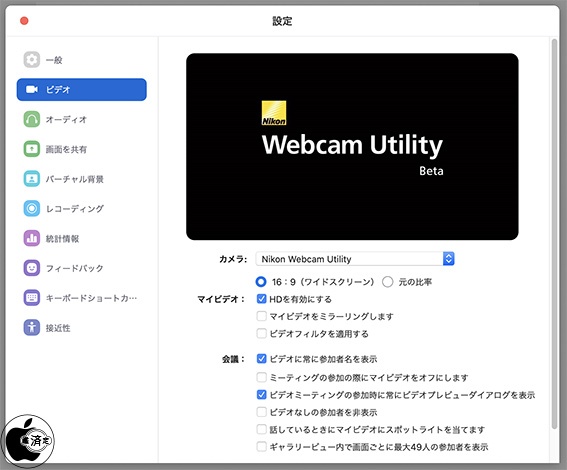This screenshot has width=567, height=470.
Task: Select the 元の比率 radio button
Action: point(387,282)
